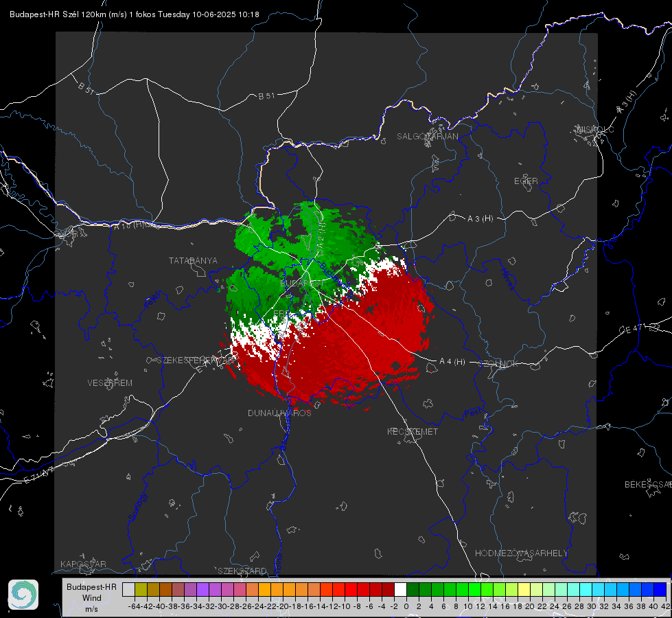Click the 'A 4 (H)' road label
Image resolution: width=672 pixels, height=618 pixels.
pos(452,362)
